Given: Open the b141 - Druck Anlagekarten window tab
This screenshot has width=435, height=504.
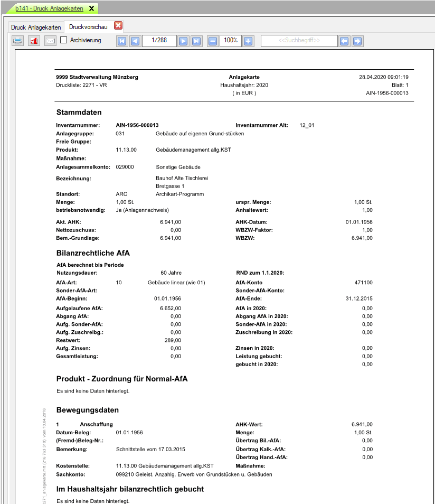Looking at the screenshot, I should tap(50, 8).
